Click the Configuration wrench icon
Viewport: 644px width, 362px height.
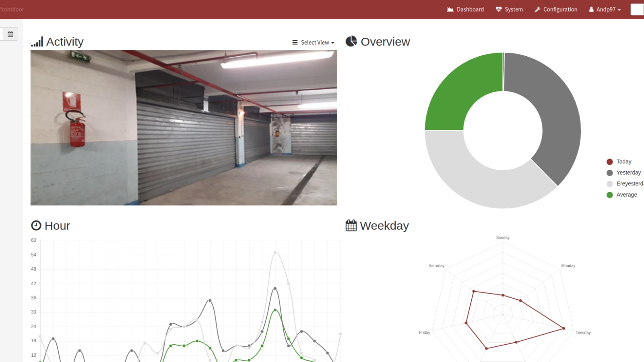537,9
